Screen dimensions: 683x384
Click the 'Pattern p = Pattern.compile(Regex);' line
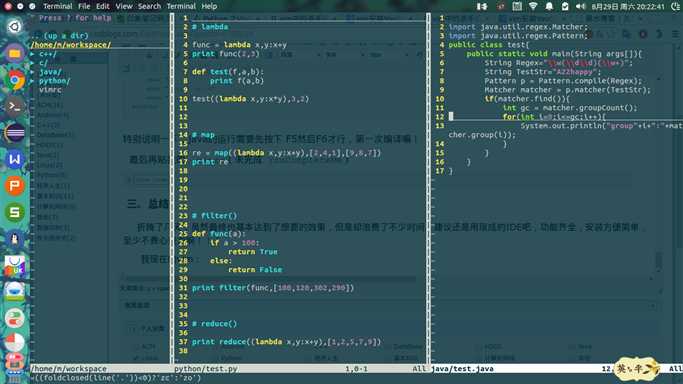click(x=563, y=81)
